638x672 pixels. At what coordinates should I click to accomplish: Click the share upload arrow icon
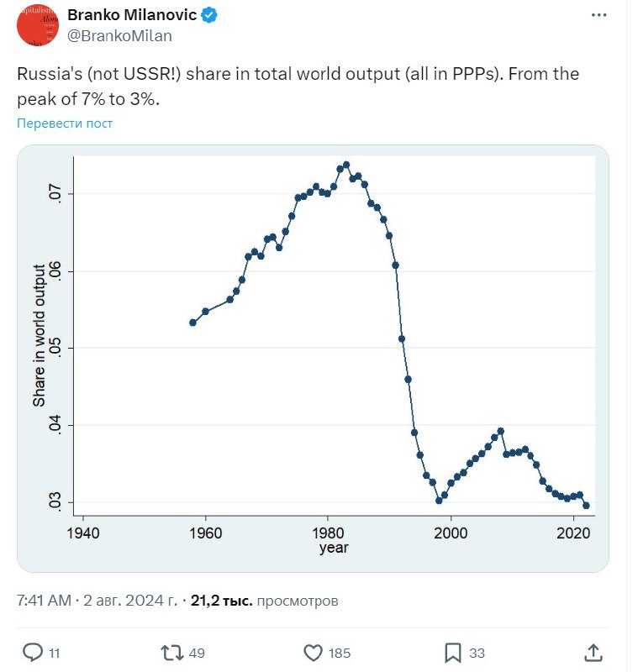[593, 653]
